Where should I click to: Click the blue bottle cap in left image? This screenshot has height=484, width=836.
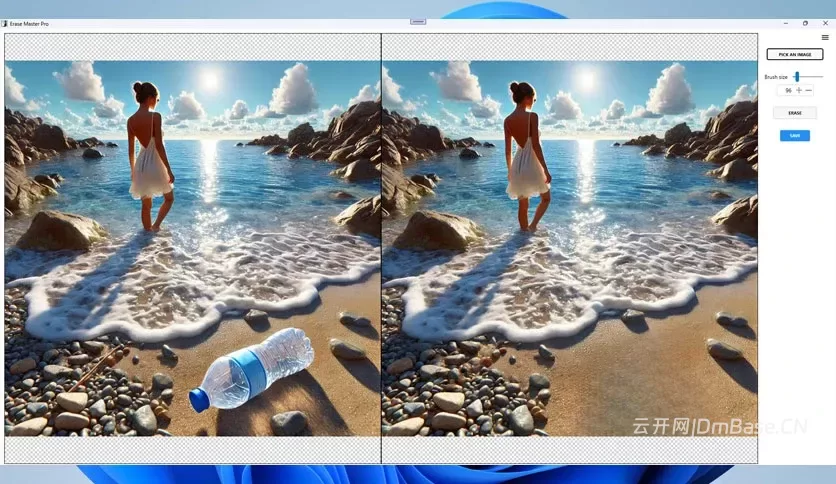point(199,400)
